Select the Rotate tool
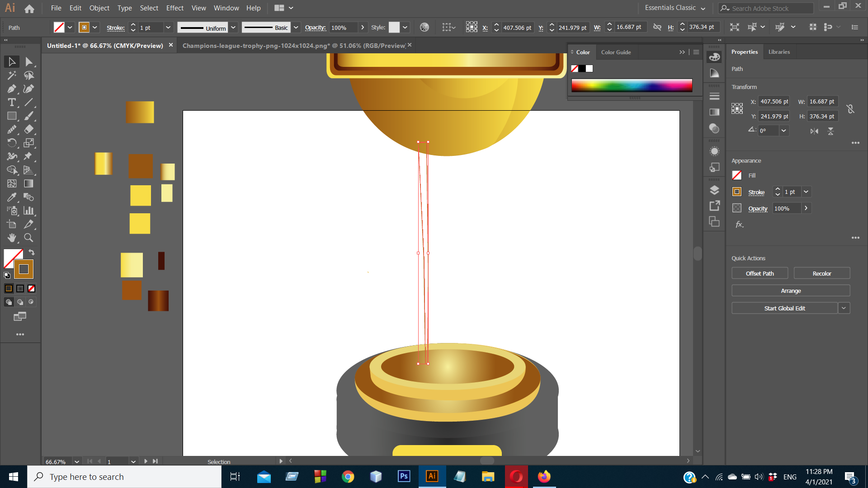 coord(12,143)
